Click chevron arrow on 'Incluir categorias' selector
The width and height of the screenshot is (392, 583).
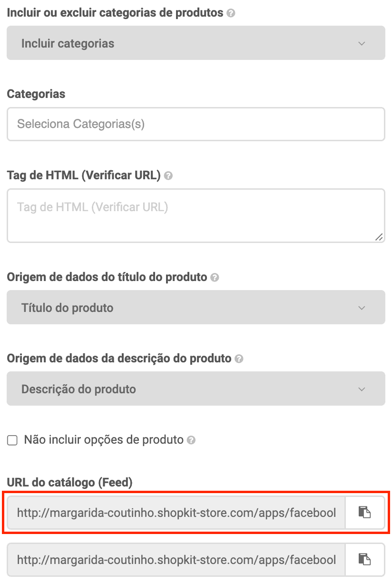point(362,44)
